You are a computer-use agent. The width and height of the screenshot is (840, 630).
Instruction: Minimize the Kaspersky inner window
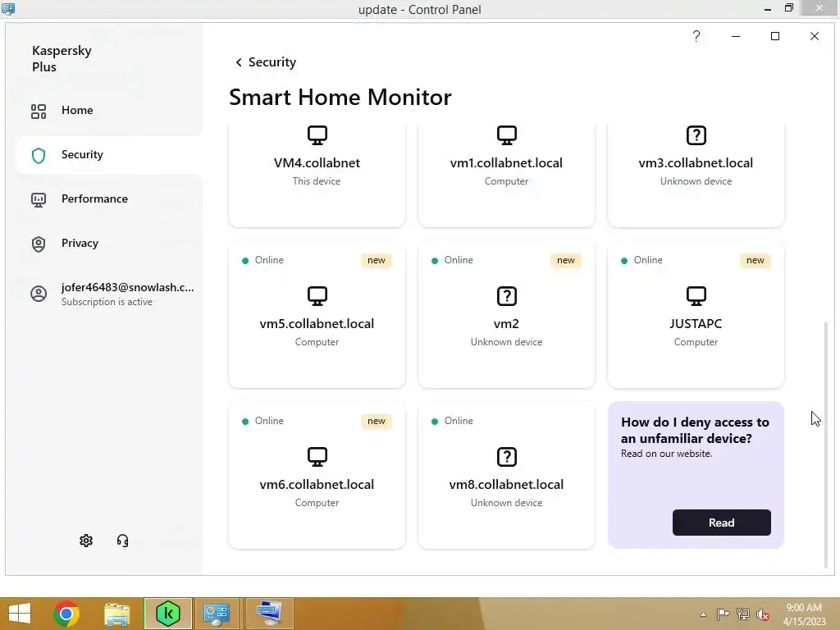[736, 36]
